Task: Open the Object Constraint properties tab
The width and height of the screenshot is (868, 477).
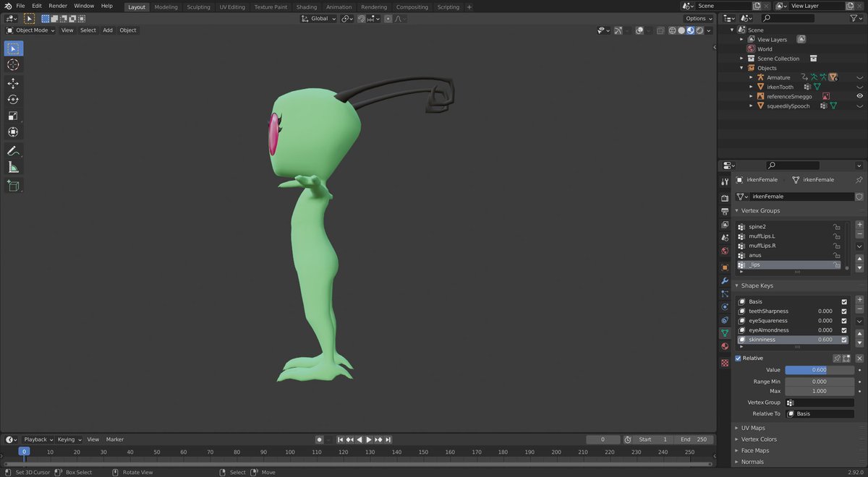Action: pyautogui.click(x=725, y=320)
